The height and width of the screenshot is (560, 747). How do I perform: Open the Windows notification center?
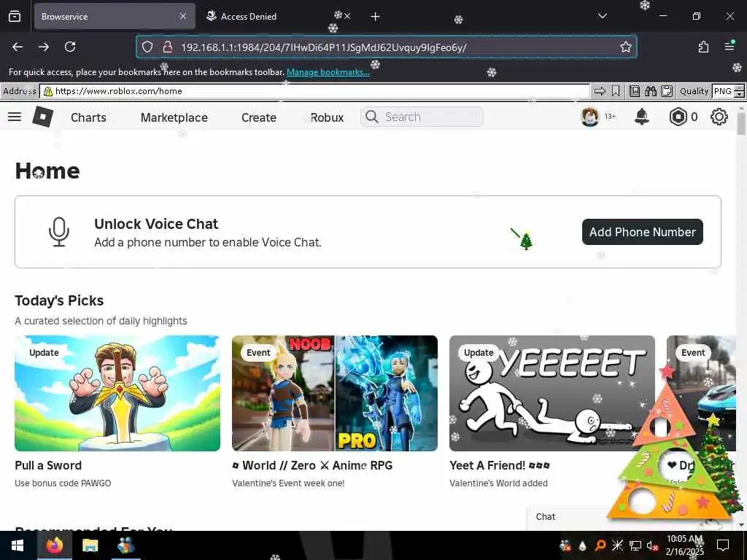[x=723, y=545]
